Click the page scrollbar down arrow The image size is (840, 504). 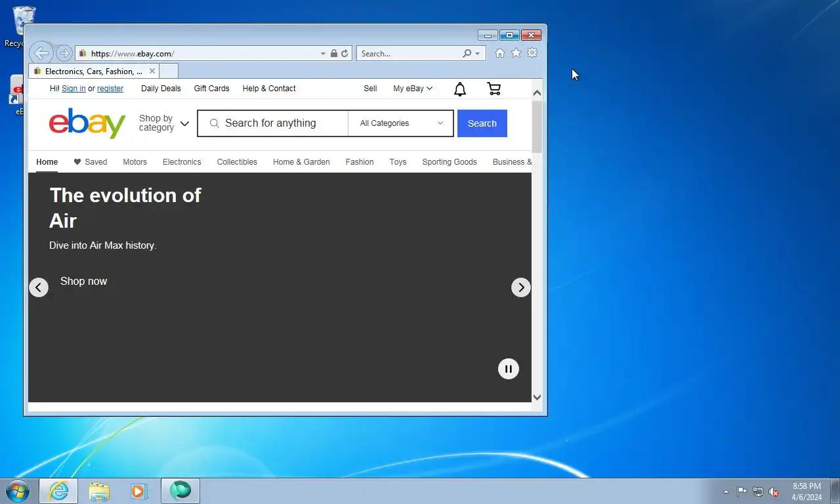537,396
